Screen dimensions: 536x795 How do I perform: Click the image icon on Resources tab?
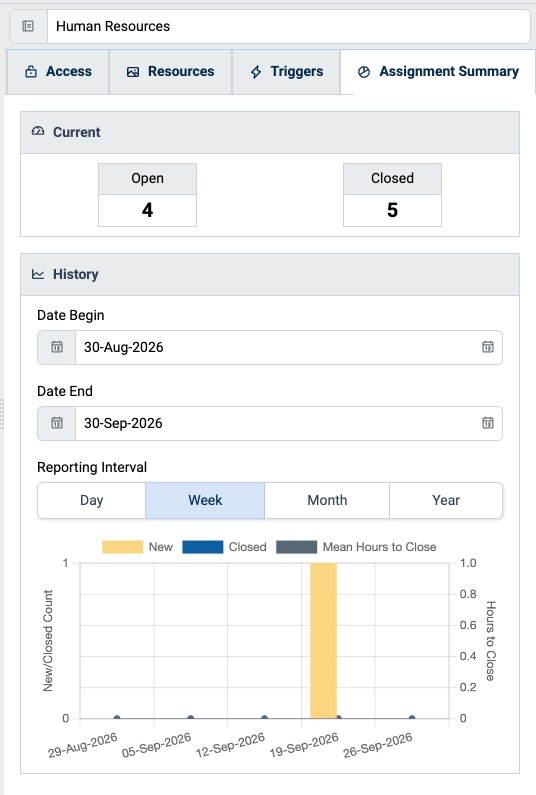coord(133,72)
